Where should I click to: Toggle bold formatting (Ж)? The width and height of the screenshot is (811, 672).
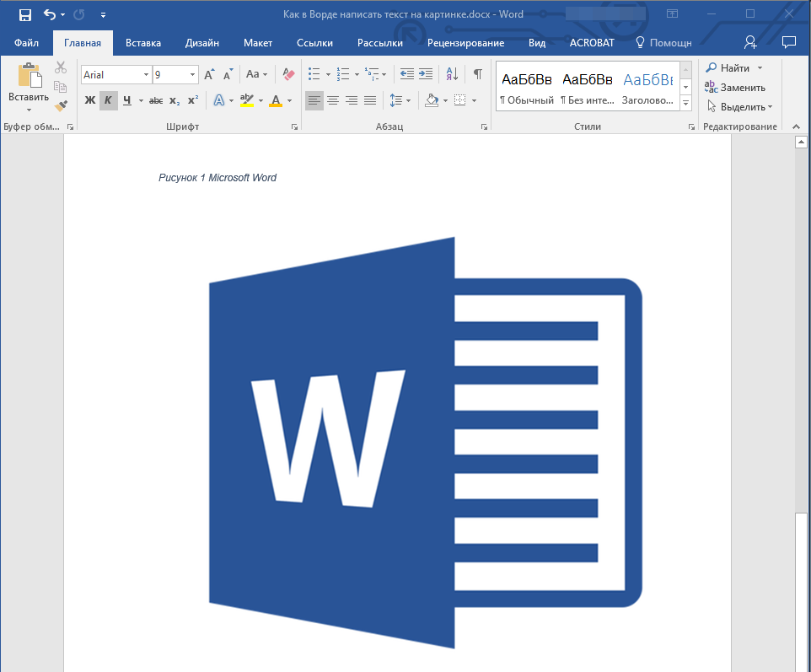(x=90, y=100)
